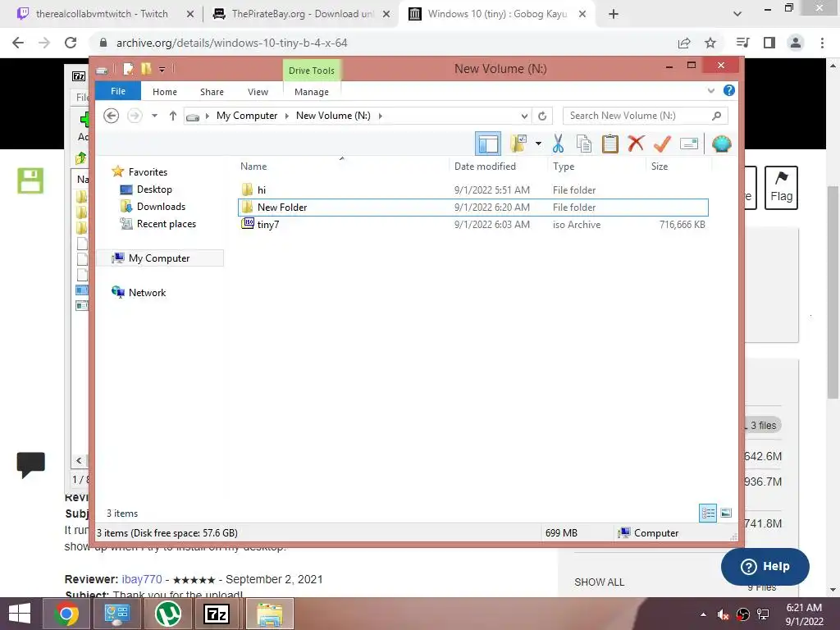Click the Chrome share page icon
840x630 pixels.
coord(684,43)
